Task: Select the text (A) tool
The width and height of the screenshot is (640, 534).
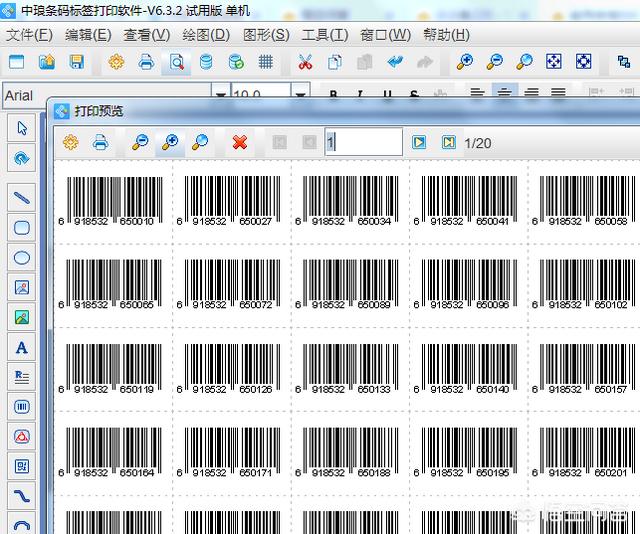Action: 21,347
